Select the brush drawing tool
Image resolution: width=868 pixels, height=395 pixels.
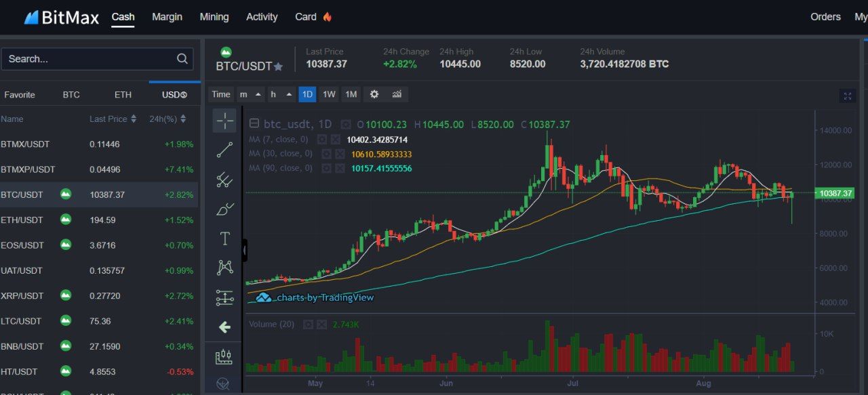tap(224, 209)
